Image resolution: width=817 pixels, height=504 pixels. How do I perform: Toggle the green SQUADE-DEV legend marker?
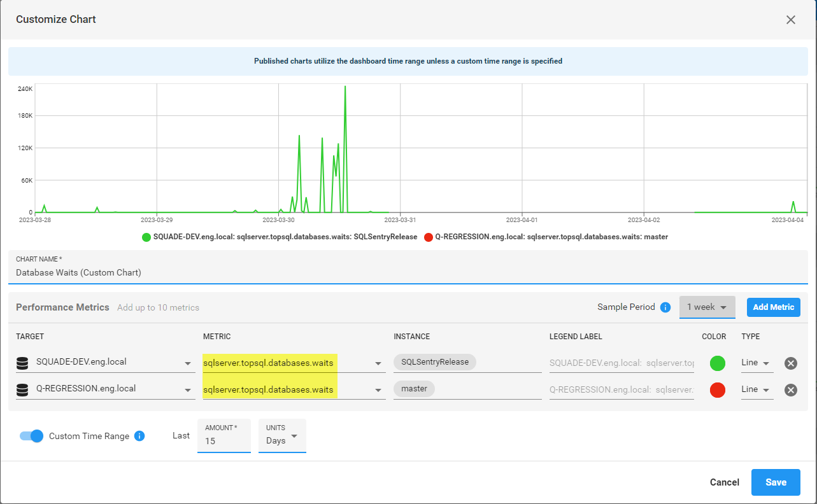pyautogui.click(x=146, y=237)
